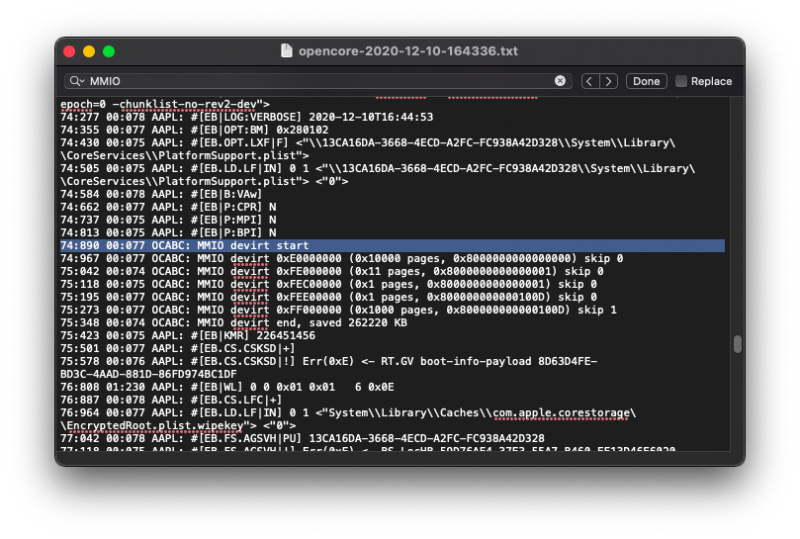Click the line starting '#[EB.OPT.LXF|F]'

coord(367,142)
